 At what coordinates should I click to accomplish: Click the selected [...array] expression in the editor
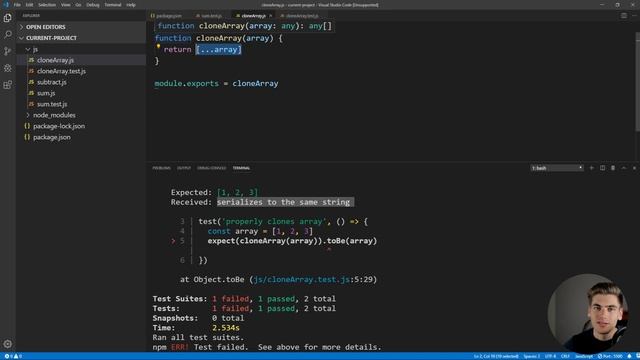219,49
